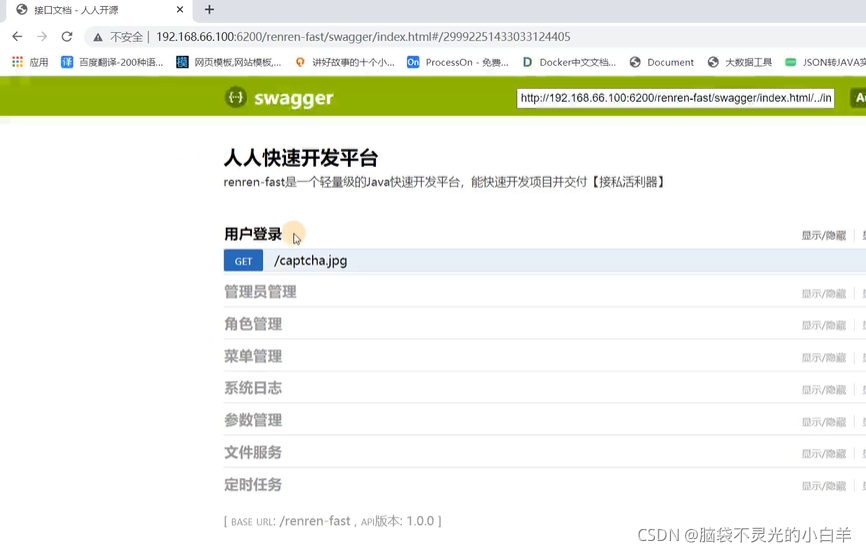Expand the 参数管理 section
This screenshot has height=552, width=866.
click(253, 420)
